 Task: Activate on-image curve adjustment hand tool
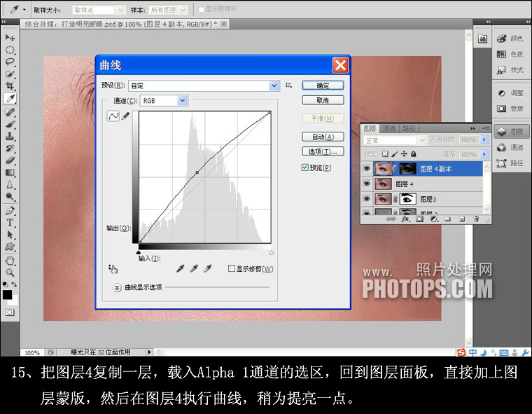113,269
